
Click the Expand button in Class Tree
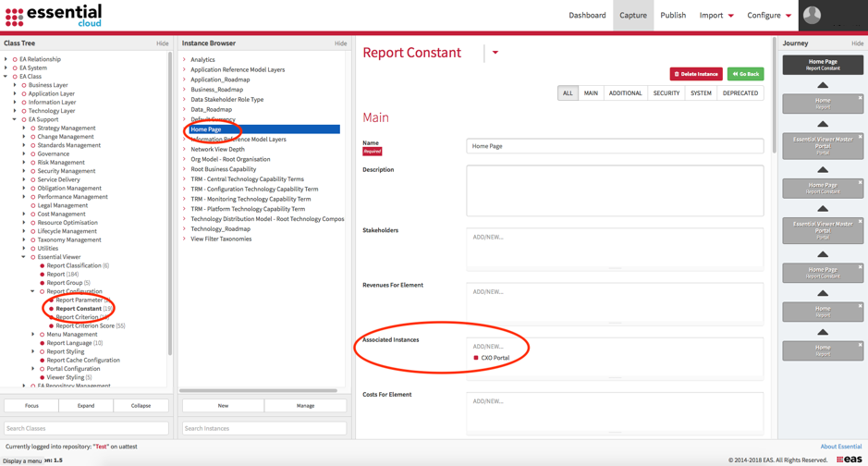[x=86, y=406]
